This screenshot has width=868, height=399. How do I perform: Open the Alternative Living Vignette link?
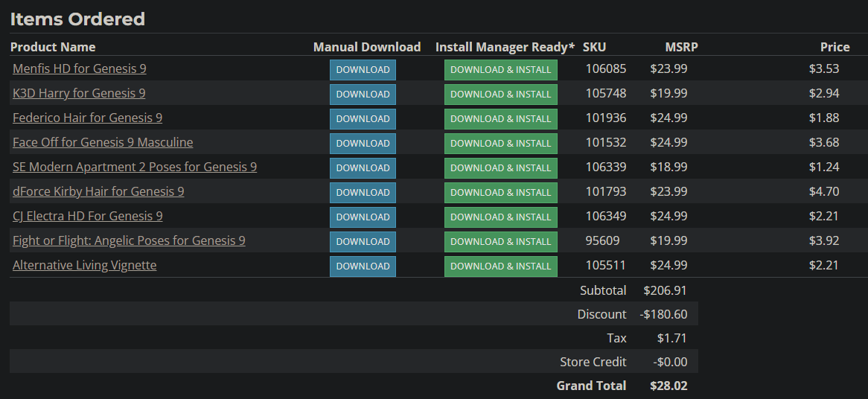[x=85, y=265]
